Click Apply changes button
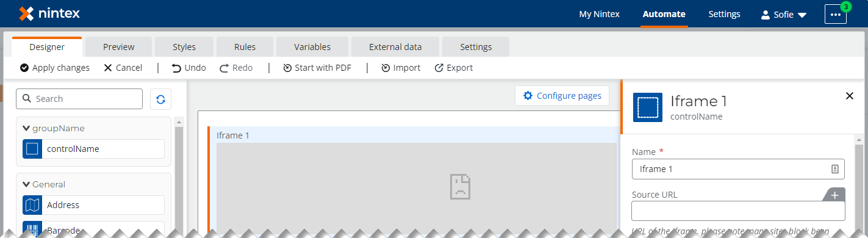Image resolution: width=868 pixels, height=238 pixels. pyautogui.click(x=55, y=68)
